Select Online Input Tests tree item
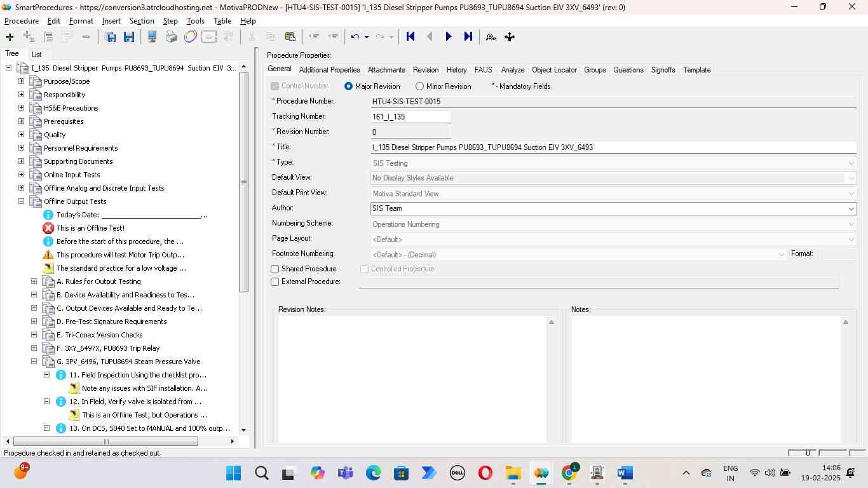Viewport: 868px width, 488px height. [72, 175]
